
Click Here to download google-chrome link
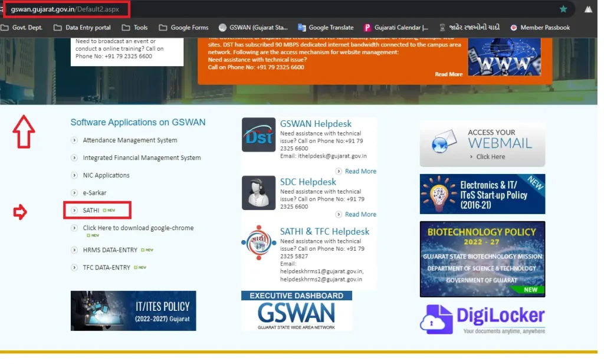138,228
